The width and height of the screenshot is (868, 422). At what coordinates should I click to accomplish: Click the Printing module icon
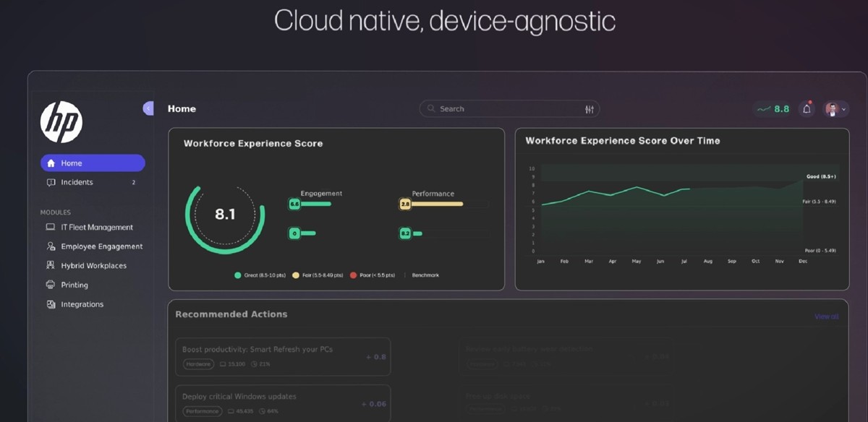[x=51, y=285]
